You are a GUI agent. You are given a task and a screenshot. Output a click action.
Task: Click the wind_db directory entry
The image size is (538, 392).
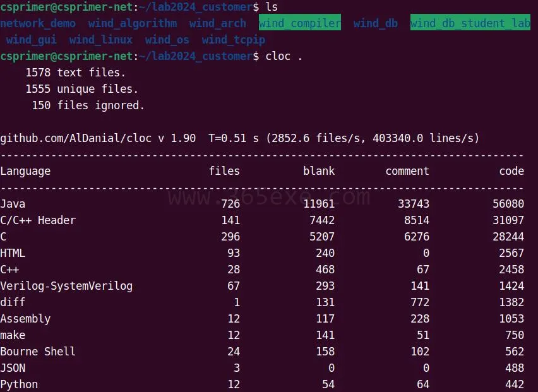[375, 23]
